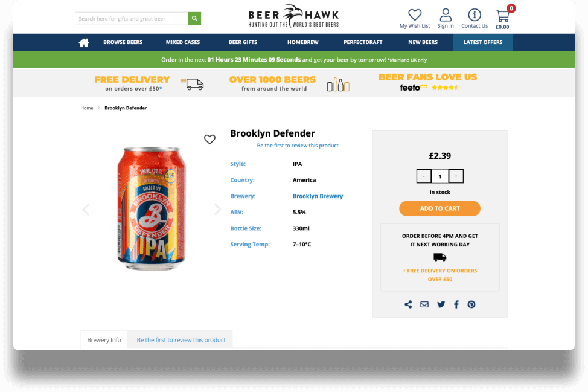Open Contact Us info icon
The width and height of the screenshot is (588, 392).
point(475,14)
